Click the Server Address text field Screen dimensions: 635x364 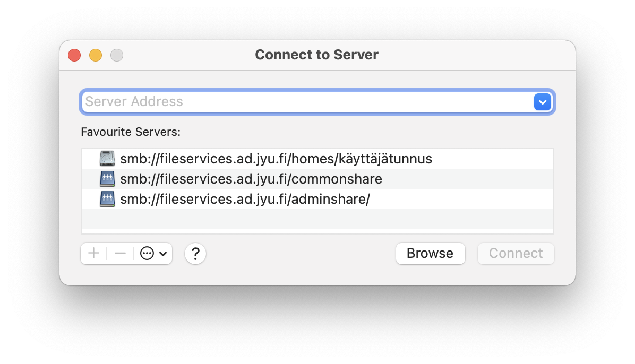pos(307,101)
